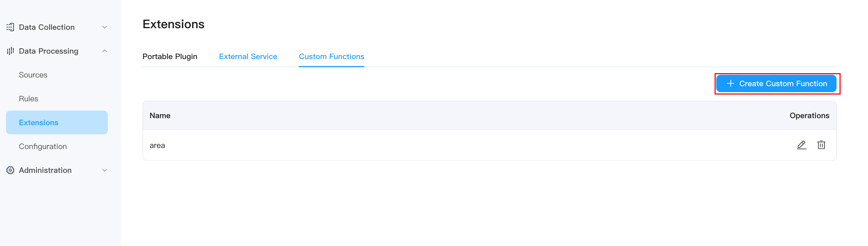Viewport: 868px width, 246px height.
Task: Click the area function name
Action: 157,145
